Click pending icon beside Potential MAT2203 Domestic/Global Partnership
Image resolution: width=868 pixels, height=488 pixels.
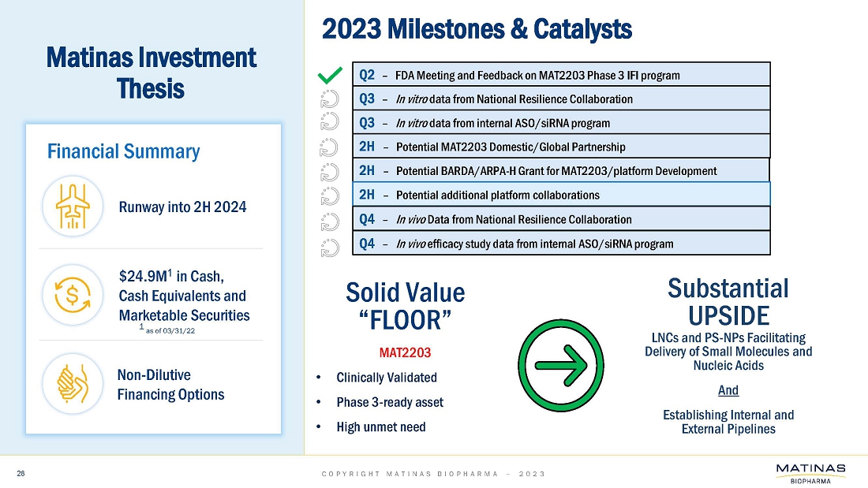330,147
